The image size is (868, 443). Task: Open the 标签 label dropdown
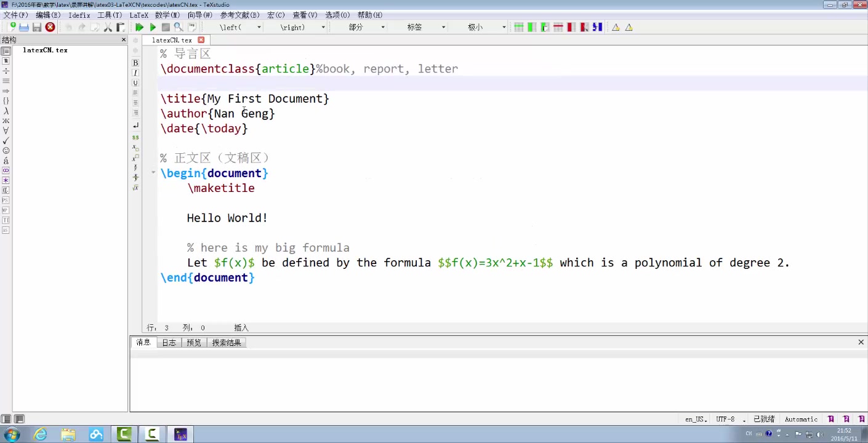443,27
